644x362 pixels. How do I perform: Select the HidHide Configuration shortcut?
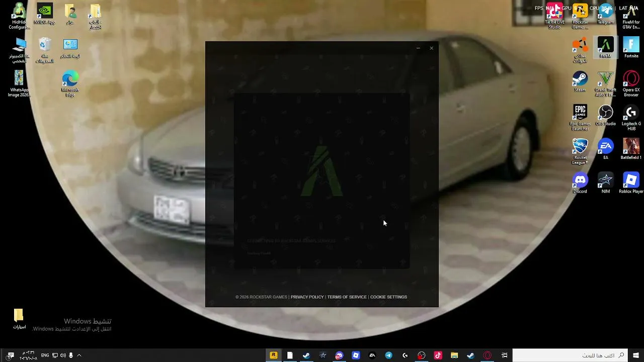coord(19,17)
